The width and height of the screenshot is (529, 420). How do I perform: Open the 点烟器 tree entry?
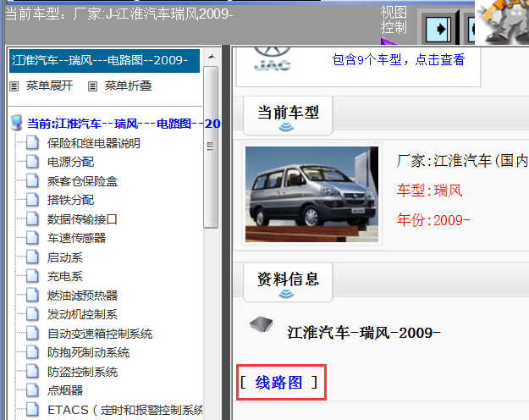pos(65,391)
